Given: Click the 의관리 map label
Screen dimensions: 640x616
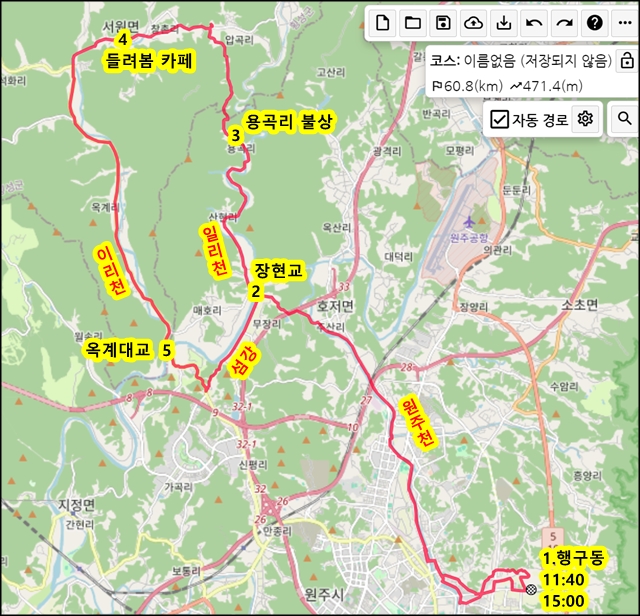Looking at the screenshot, I should (497, 250).
